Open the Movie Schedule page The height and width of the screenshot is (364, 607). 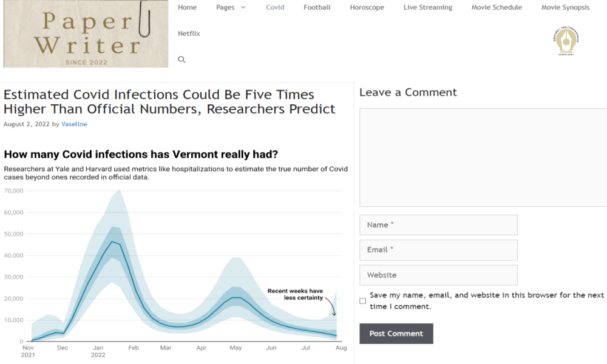tap(496, 7)
